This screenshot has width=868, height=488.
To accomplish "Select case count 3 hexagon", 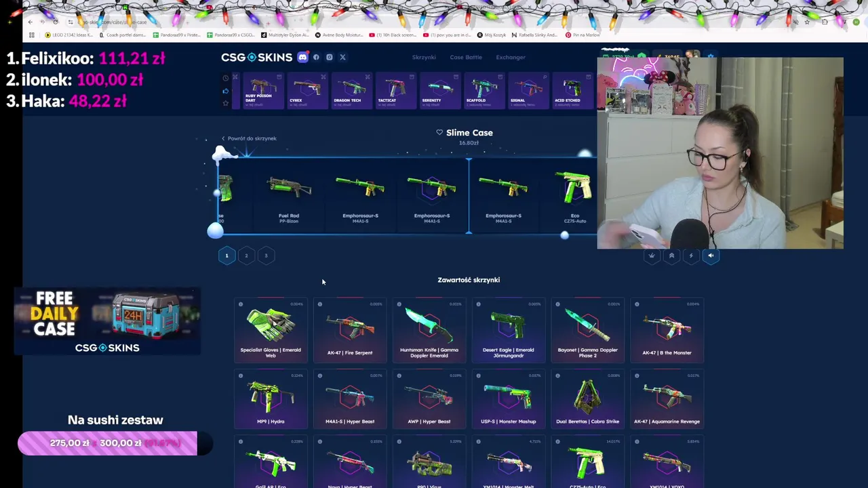I will (266, 256).
